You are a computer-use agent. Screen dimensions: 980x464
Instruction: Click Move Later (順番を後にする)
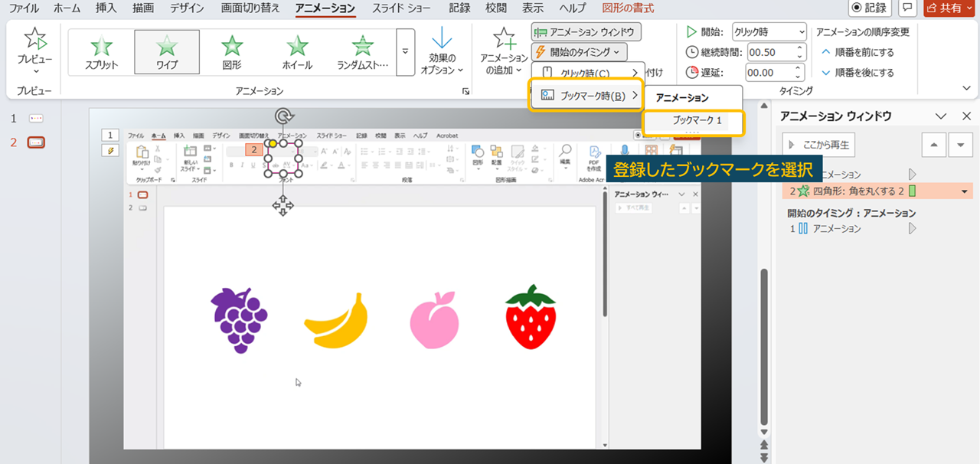click(857, 73)
